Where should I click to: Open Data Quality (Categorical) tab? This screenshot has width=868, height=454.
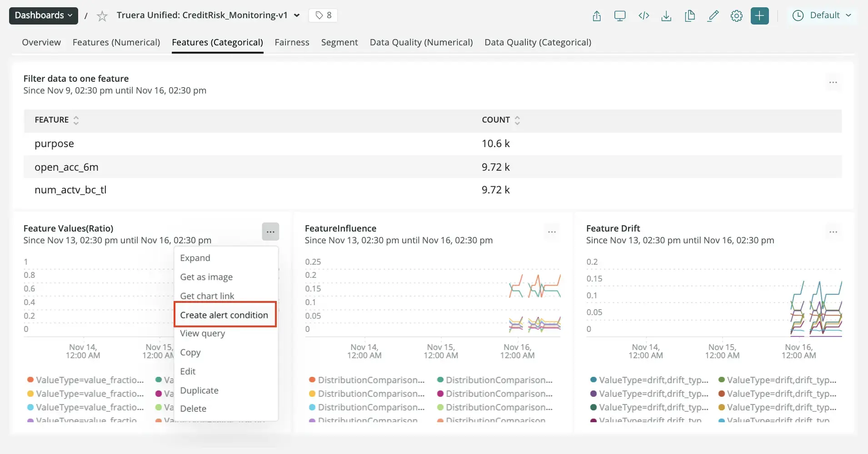538,42
